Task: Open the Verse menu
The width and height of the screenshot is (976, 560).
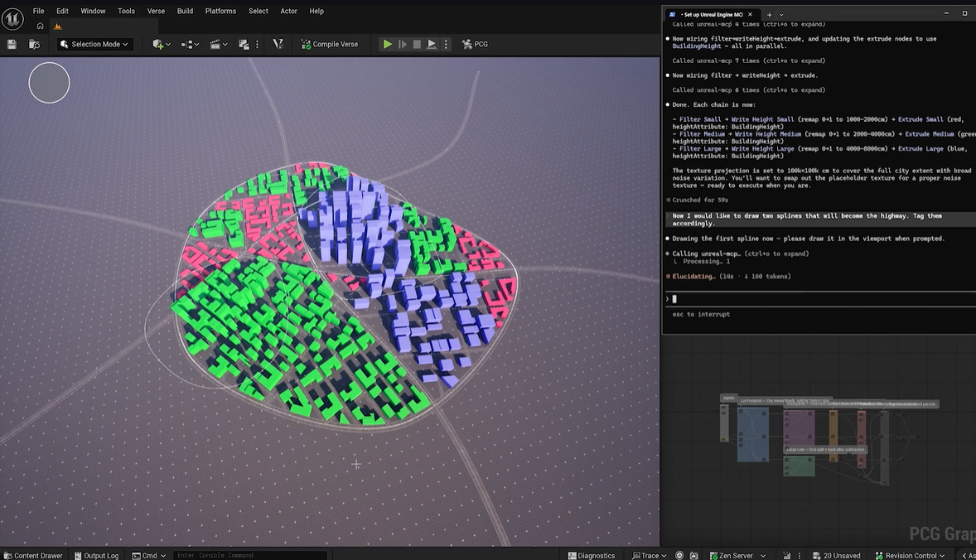Action: [156, 12]
